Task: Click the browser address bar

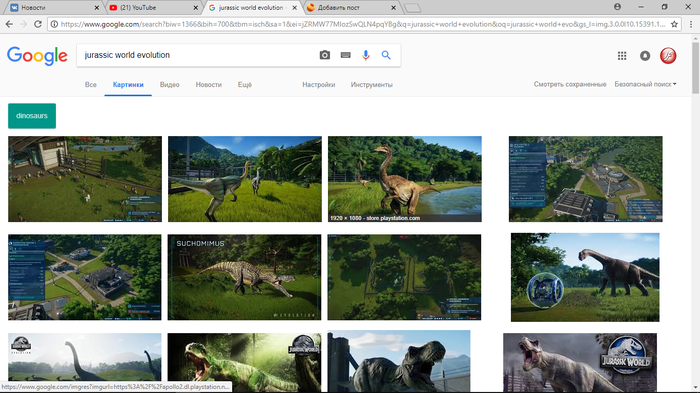Action: [362, 24]
